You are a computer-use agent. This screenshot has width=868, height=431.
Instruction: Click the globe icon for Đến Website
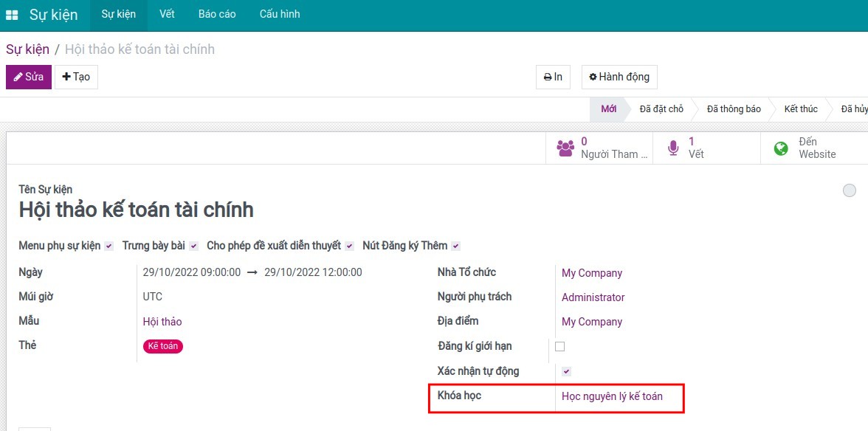coord(780,147)
